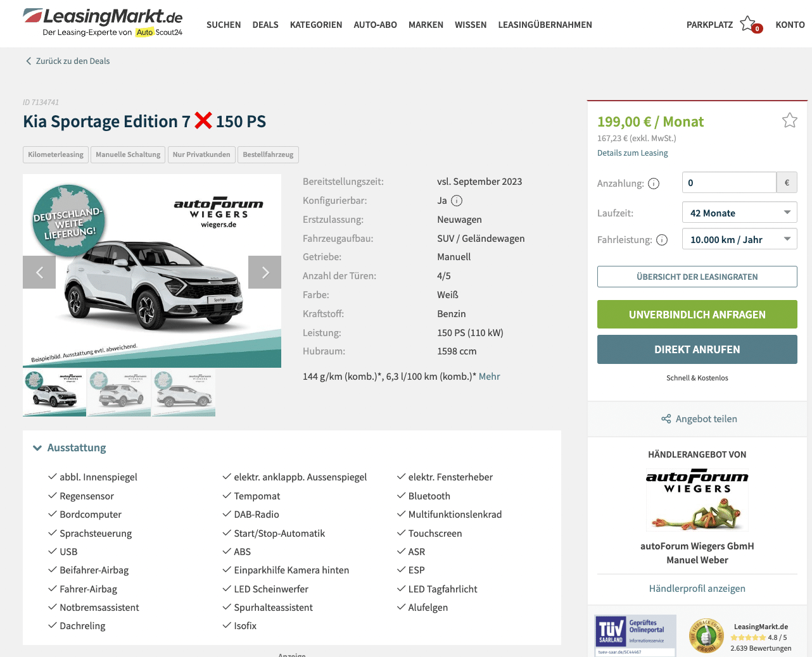Select the third car thumbnail
The height and width of the screenshot is (657, 812).
(x=184, y=393)
